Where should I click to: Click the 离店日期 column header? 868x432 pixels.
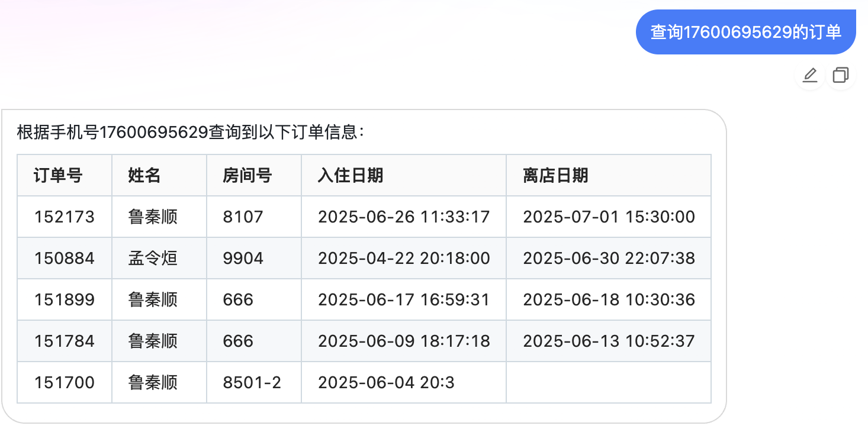[609, 175]
